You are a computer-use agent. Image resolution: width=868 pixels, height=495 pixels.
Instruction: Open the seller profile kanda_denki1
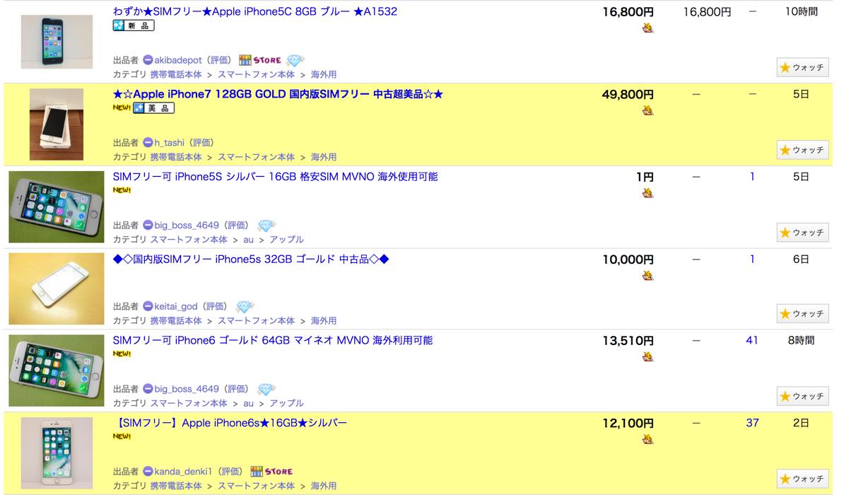click(x=183, y=471)
